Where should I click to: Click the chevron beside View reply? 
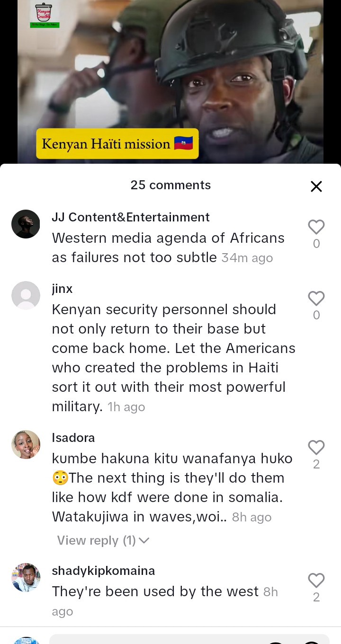coord(144,540)
